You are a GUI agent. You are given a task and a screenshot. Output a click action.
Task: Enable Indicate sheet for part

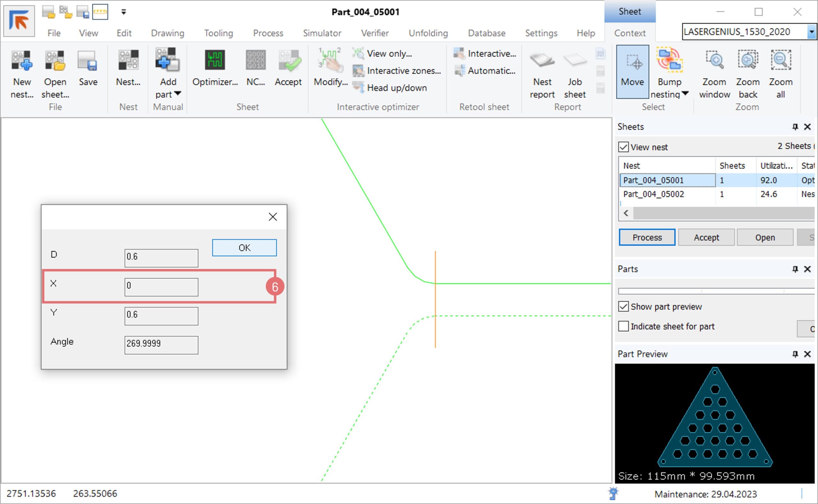tap(623, 326)
